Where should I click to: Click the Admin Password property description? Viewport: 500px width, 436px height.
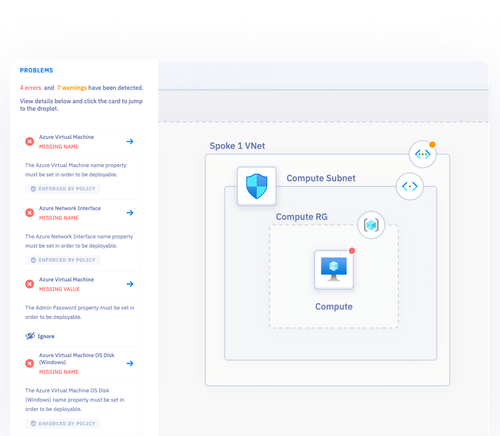(80, 312)
